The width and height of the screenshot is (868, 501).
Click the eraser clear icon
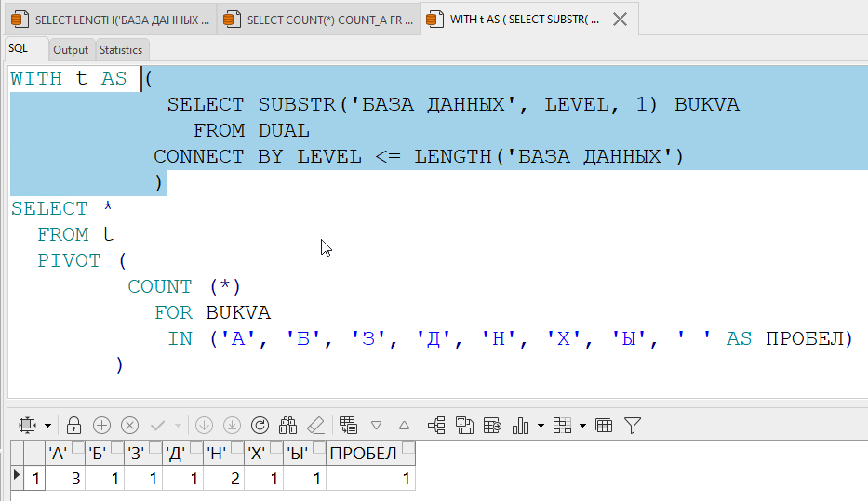coord(315,426)
